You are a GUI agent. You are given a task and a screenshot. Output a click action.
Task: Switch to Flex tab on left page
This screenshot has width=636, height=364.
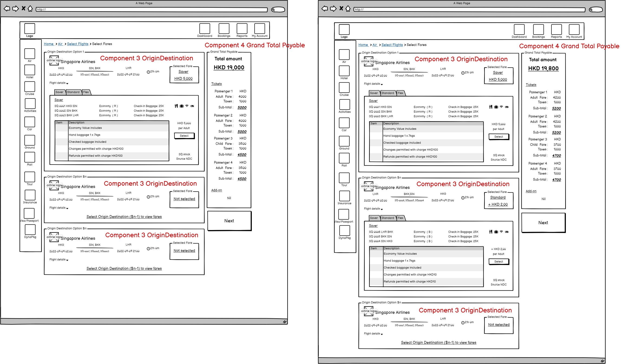pyautogui.click(x=86, y=92)
